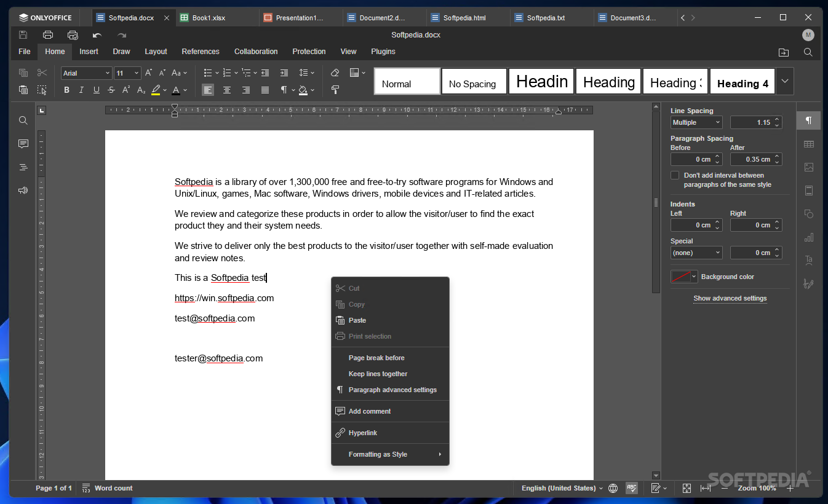Enable Don't add interval between paragraphs checkbox
The height and width of the screenshot is (504, 828).
675,175
